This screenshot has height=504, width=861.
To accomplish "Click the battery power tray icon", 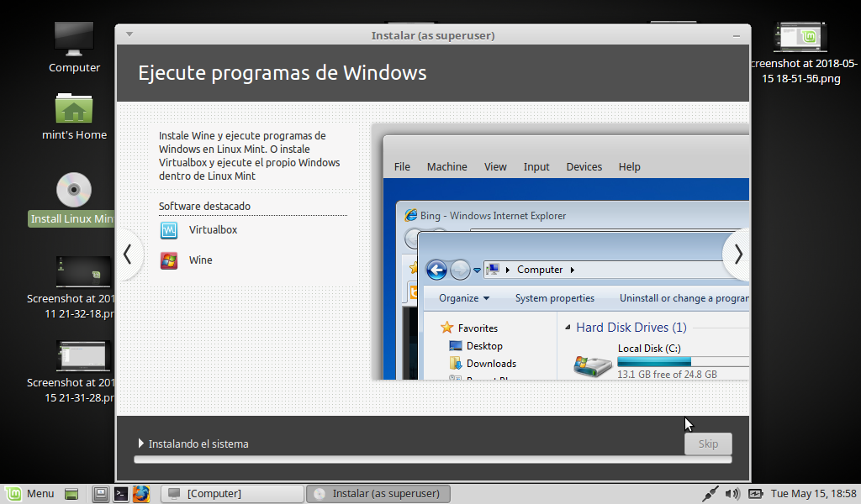I will coord(755,494).
